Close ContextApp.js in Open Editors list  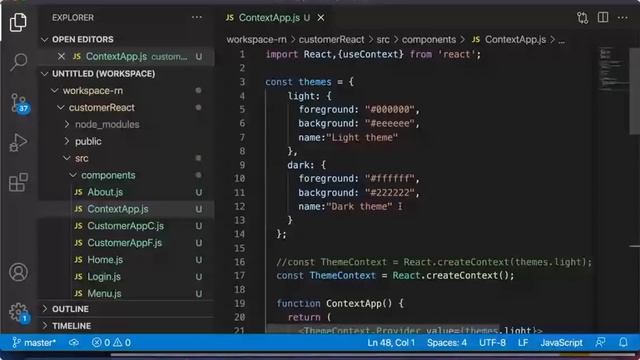tap(61, 56)
